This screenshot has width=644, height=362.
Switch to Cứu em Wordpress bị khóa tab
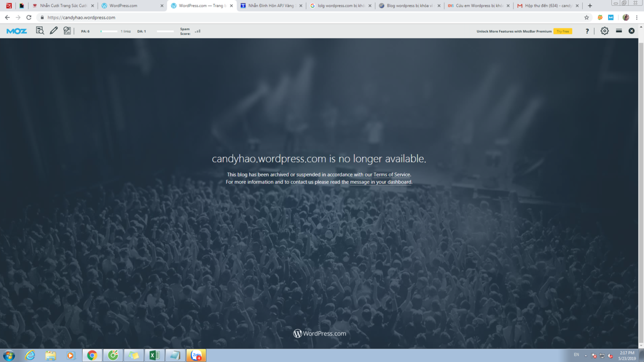[478, 6]
